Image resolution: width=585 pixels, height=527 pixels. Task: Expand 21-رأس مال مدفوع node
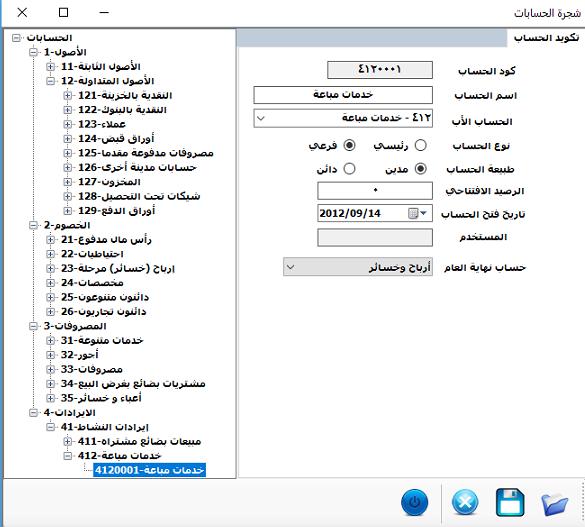[50, 239]
